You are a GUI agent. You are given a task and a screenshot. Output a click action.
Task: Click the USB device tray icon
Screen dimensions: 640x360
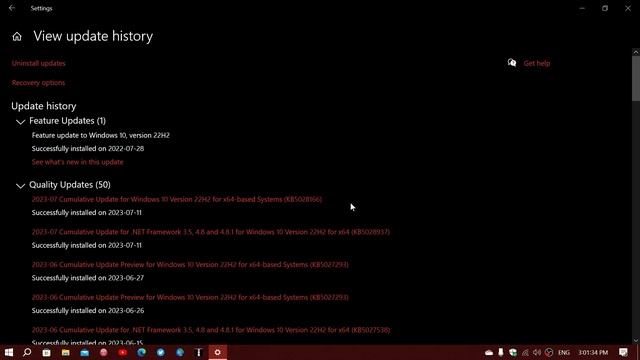(501, 352)
